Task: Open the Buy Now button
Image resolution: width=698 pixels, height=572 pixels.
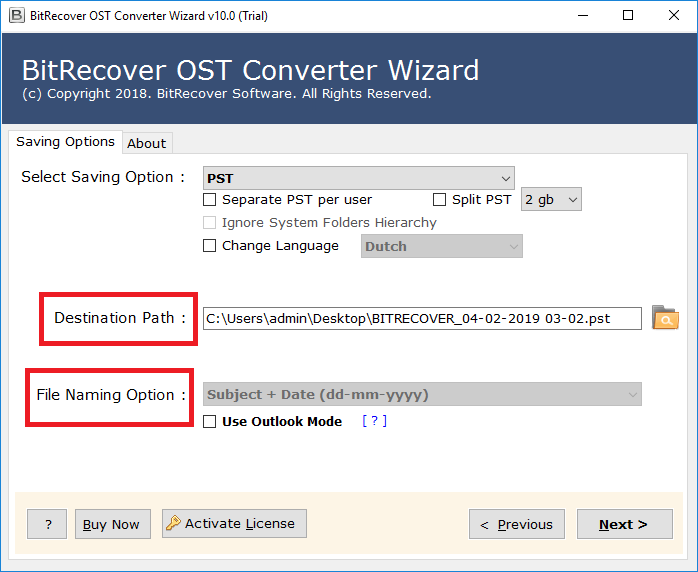Action: pyautogui.click(x=113, y=524)
